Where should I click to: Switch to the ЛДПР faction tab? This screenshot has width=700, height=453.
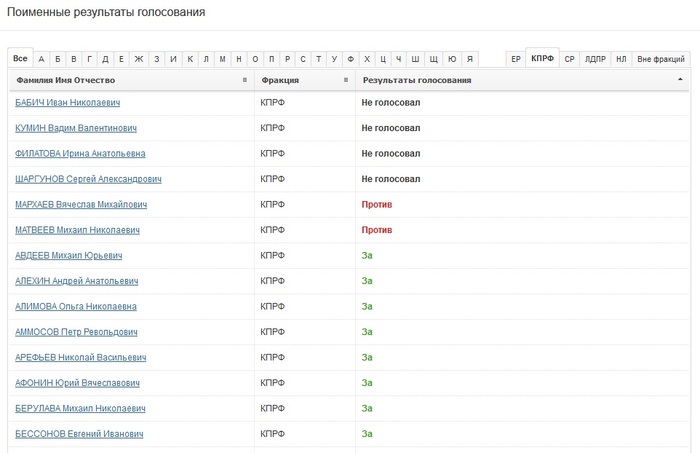click(595, 59)
